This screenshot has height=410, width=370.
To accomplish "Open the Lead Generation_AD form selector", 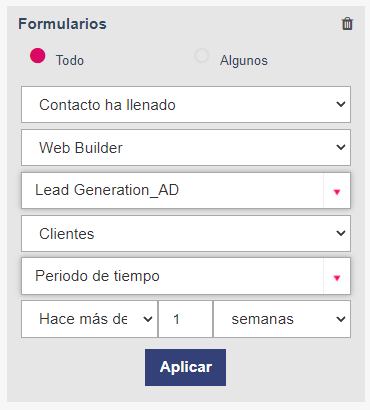I will (186, 190).
